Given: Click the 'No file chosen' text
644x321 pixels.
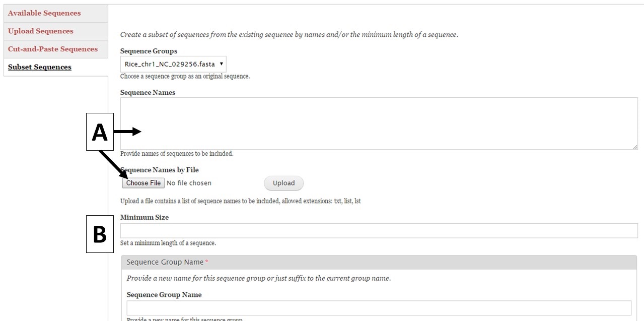Looking at the screenshot, I should tap(189, 183).
